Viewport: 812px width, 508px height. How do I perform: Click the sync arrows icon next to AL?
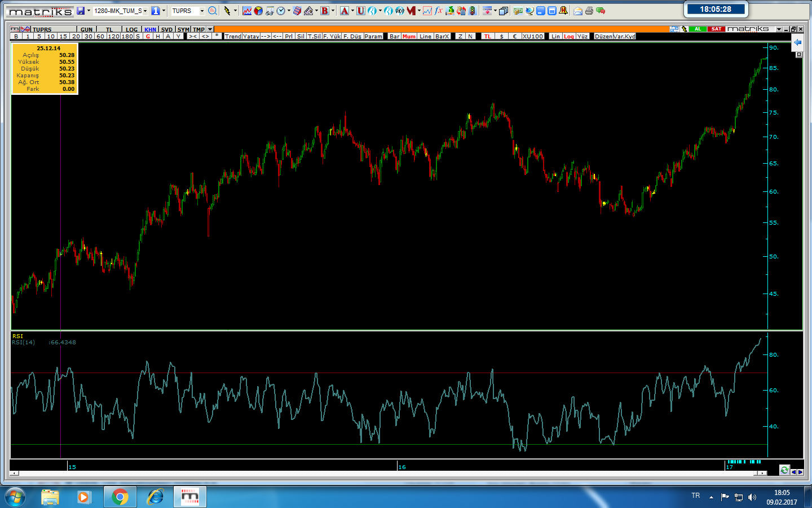674,29
